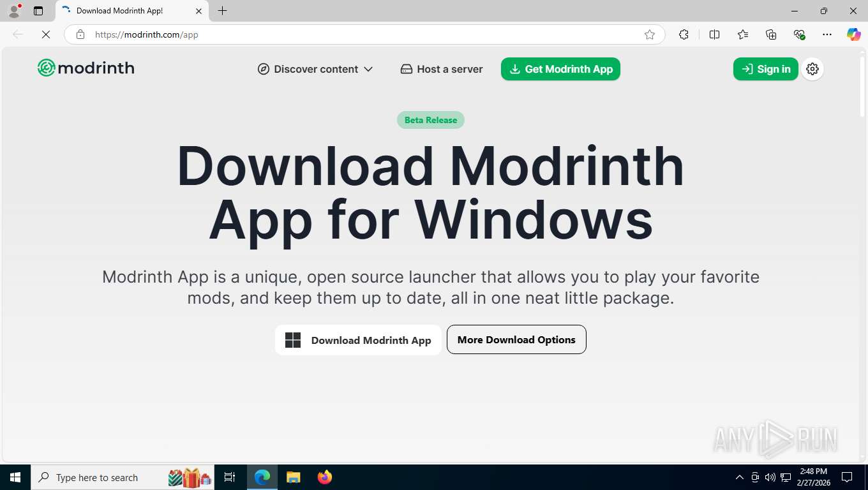Open browser Extensions menu
The width and height of the screenshot is (868, 490).
click(684, 34)
